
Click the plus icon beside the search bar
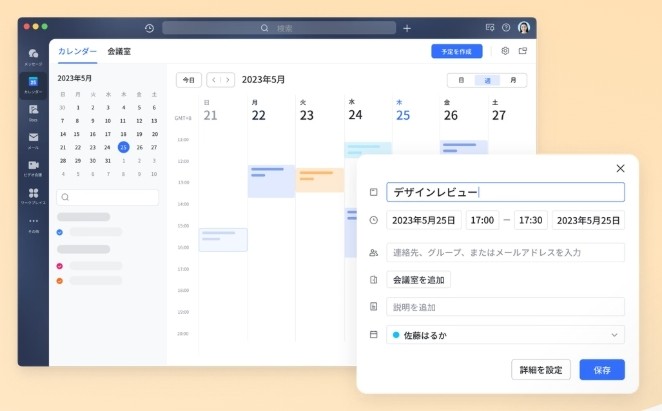tap(407, 28)
